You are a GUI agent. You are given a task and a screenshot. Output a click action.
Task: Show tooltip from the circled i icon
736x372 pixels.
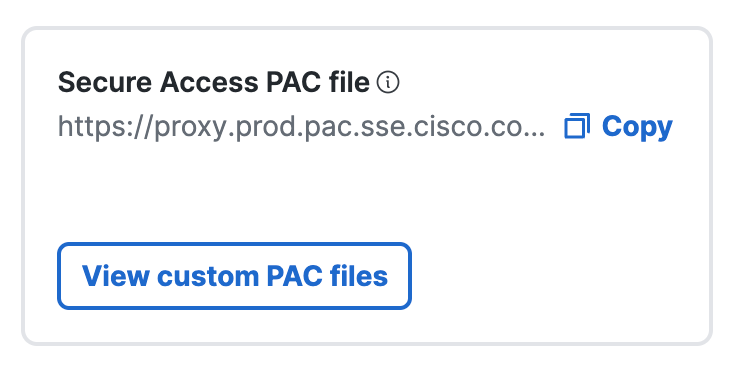click(x=388, y=83)
